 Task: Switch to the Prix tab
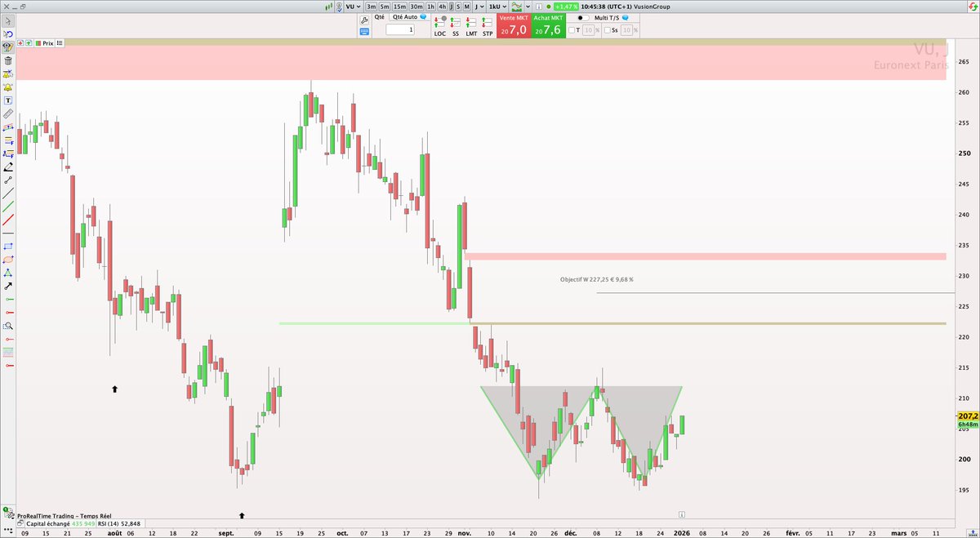pyautogui.click(x=45, y=44)
